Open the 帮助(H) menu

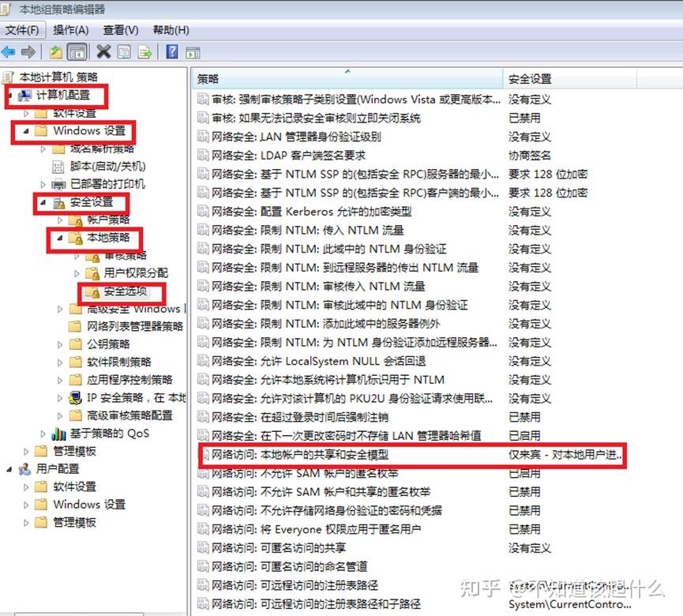click(171, 30)
